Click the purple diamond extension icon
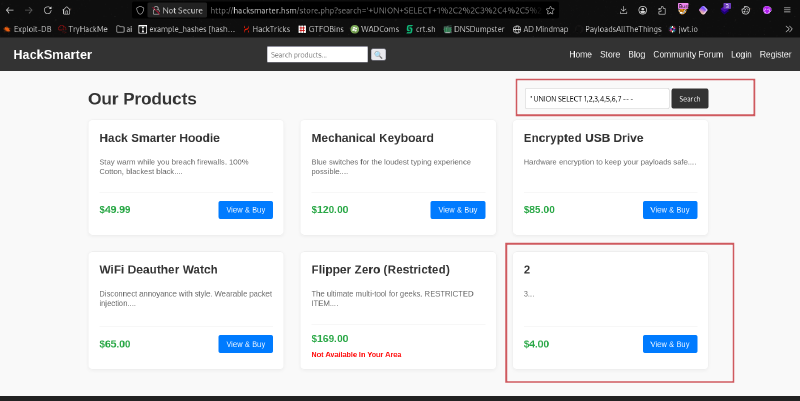Screen dimensions: 800x401 (703, 10)
